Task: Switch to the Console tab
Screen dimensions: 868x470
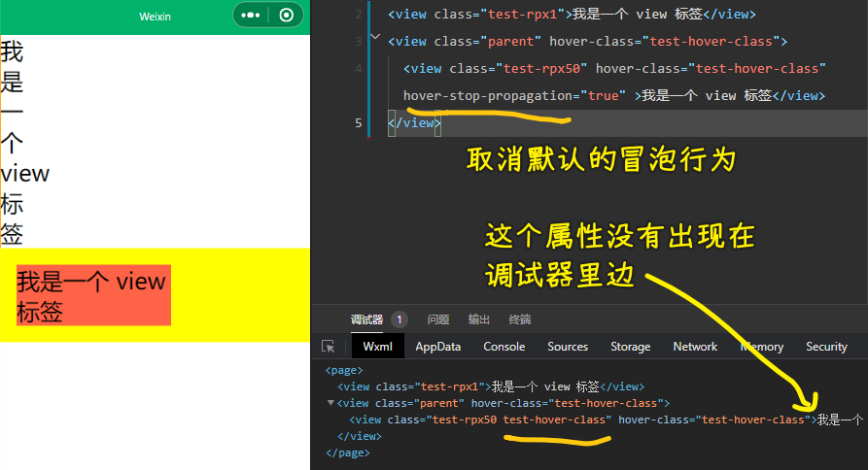Action: click(503, 347)
